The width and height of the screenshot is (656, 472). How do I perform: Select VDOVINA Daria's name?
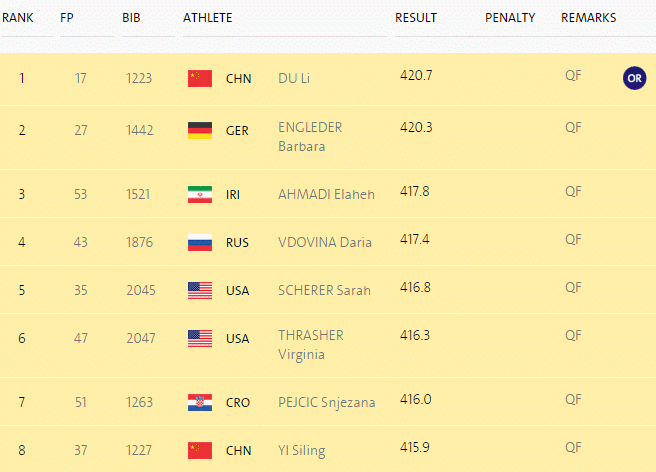(x=325, y=242)
